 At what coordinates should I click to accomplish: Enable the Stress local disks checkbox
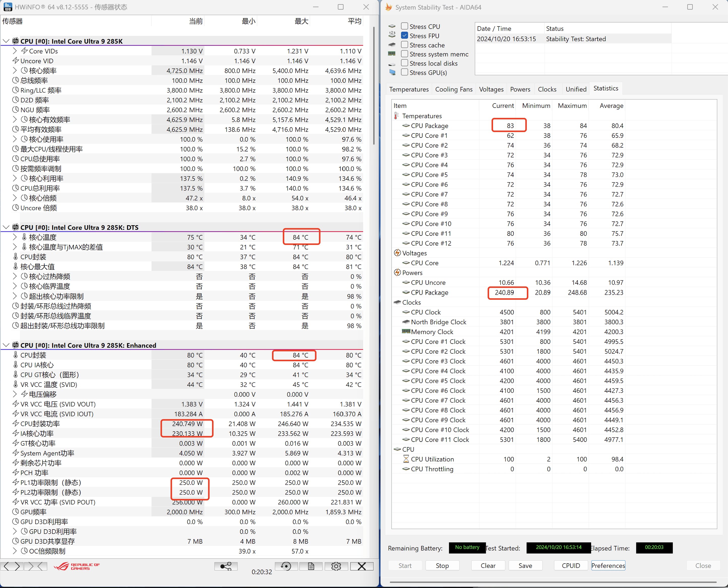404,63
